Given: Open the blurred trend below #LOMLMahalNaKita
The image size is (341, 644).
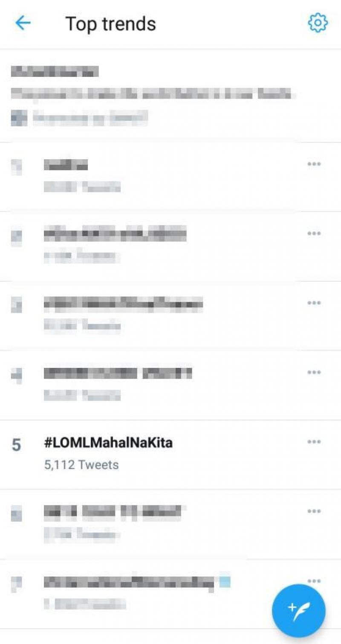Looking at the screenshot, I should 113,511.
